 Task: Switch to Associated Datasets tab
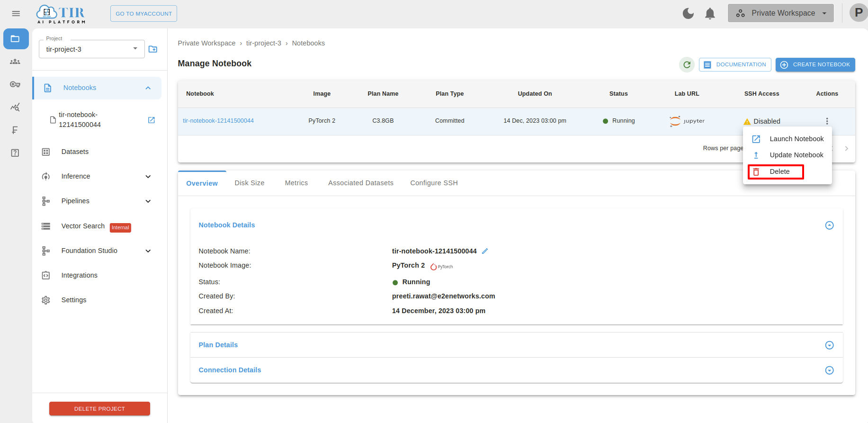(361, 183)
